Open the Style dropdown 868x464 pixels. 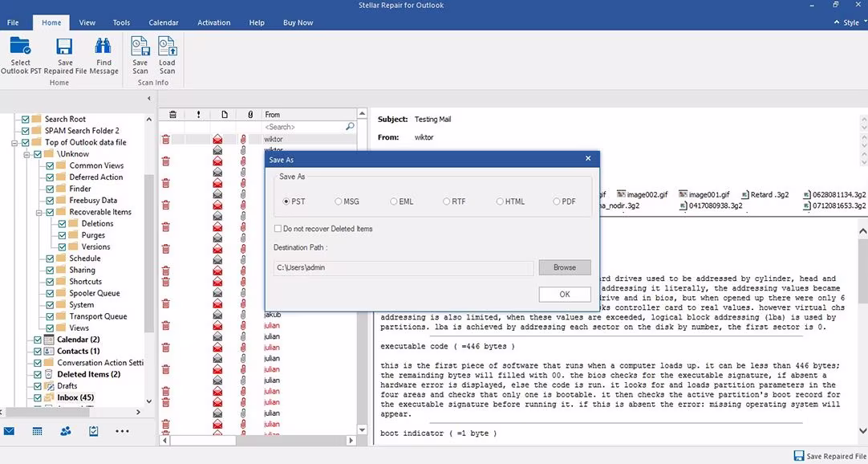pyautogui.click(x=851, y=22)
